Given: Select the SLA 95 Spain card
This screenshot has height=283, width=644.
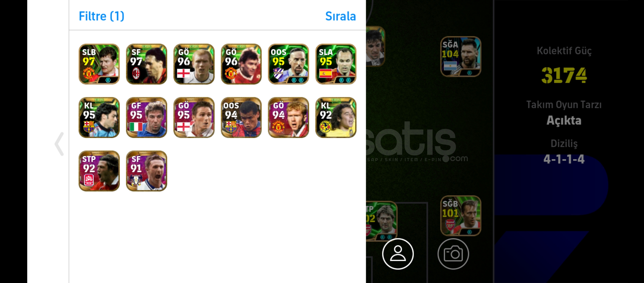Looking at the screenshot, I should [x=336, y=64].
